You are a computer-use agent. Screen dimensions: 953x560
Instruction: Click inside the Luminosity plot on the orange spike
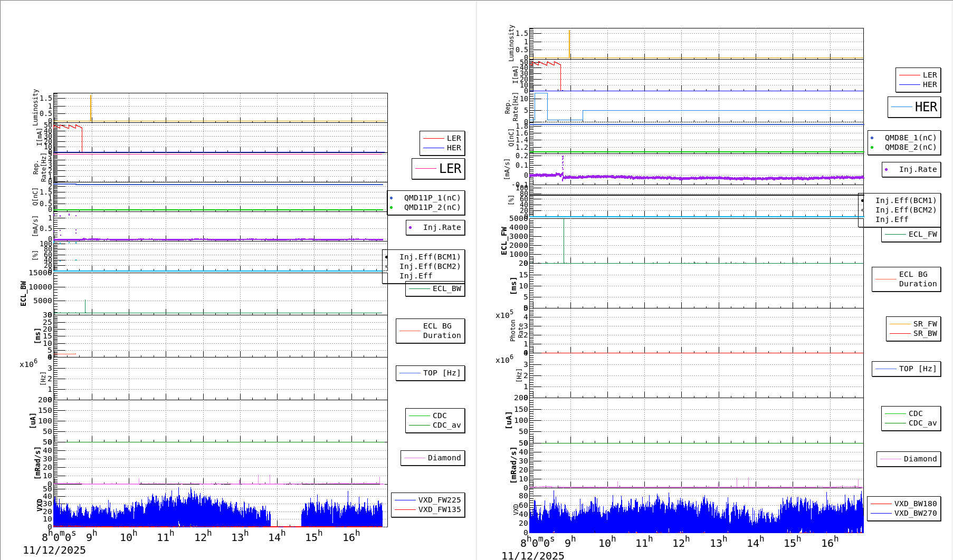click(x=91, y=104)
